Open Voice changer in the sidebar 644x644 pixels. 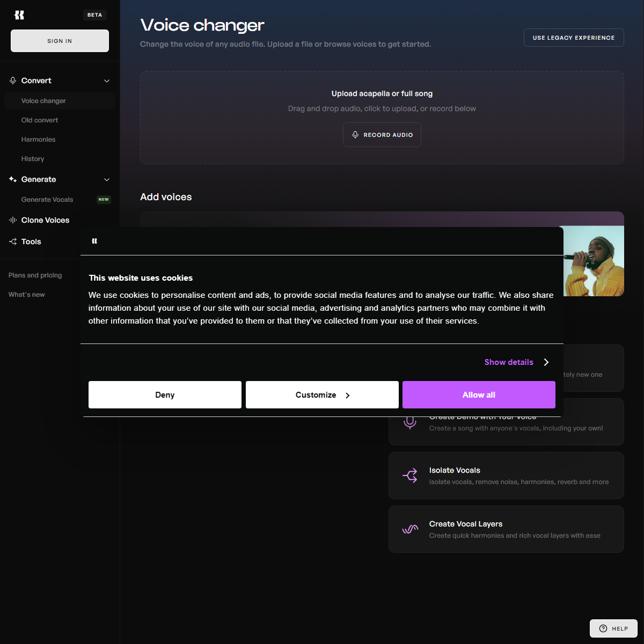(x=60, y=101)
